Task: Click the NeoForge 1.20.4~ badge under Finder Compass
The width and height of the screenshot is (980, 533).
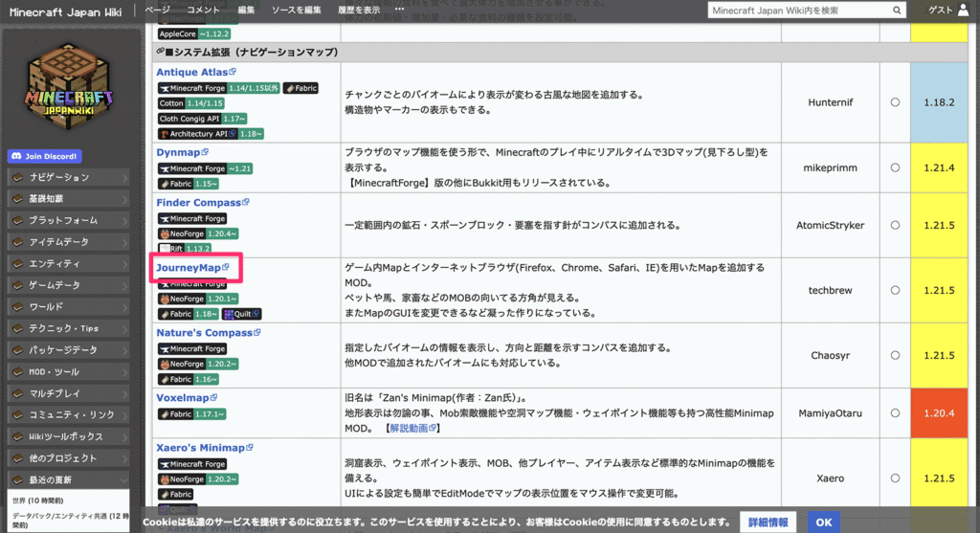Action: pos(198,233)
